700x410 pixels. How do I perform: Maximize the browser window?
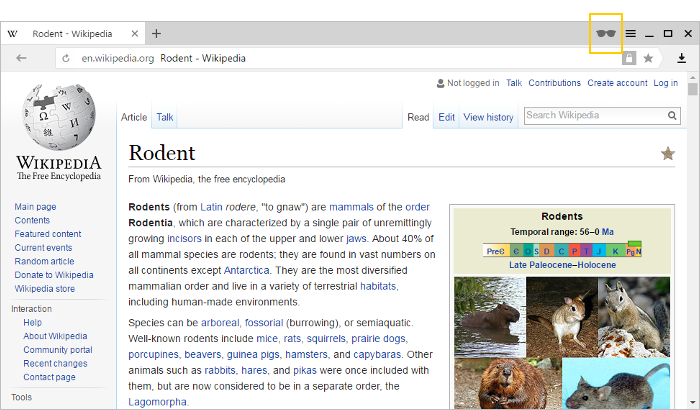click(x=668, y=33)
